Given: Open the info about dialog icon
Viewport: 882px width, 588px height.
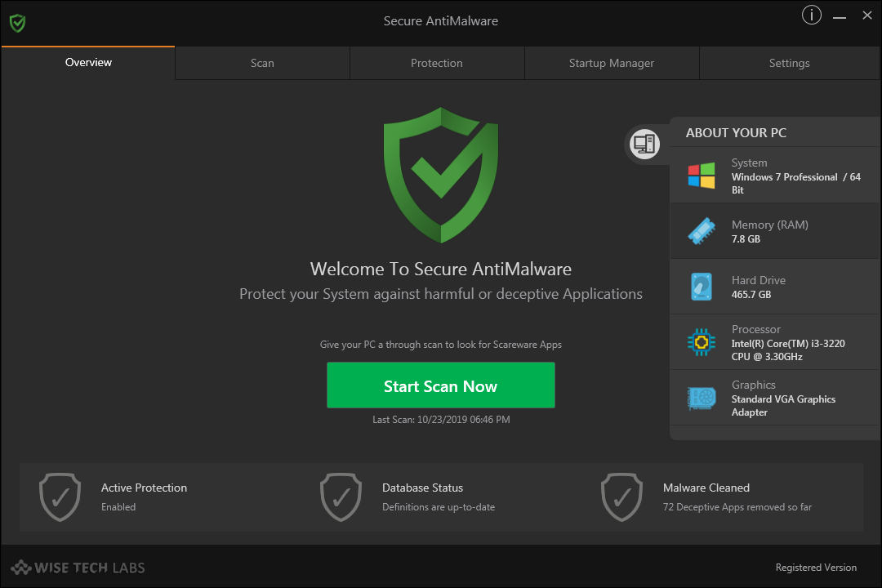Looking at the screenshot, I should click(812, 16).
